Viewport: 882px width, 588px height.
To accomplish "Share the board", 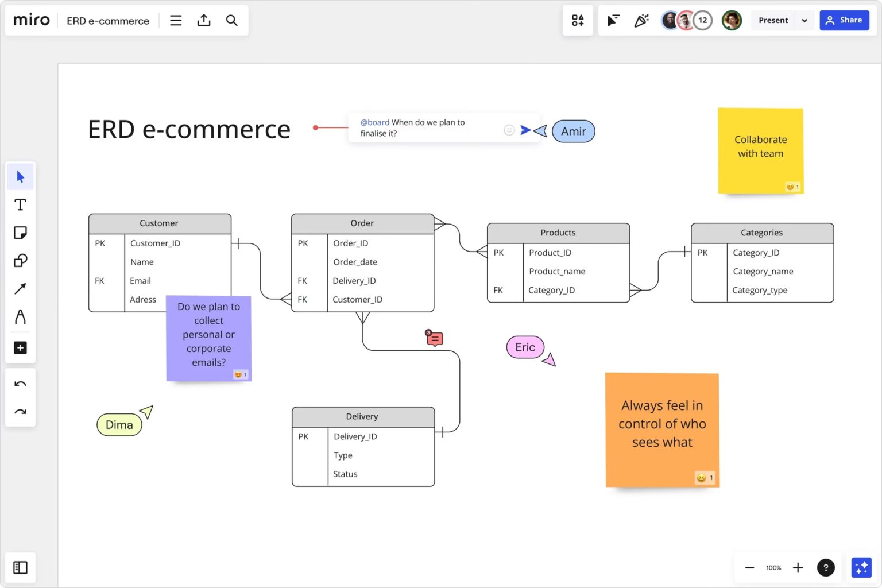I will pyautogui.click(x=844, y=20).
